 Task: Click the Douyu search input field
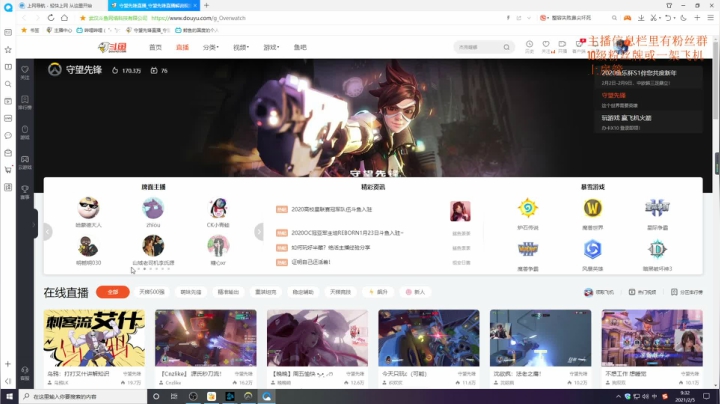pos(478,47)
